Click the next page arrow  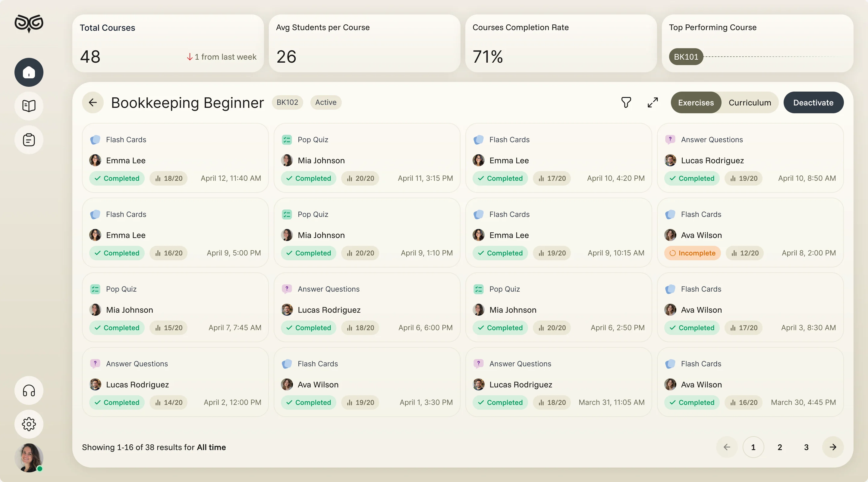pyautogui.click(x=833, y=447)
